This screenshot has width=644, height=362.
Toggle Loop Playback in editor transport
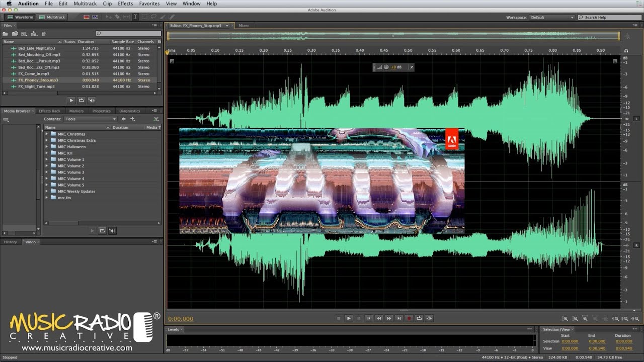point(419,318)
